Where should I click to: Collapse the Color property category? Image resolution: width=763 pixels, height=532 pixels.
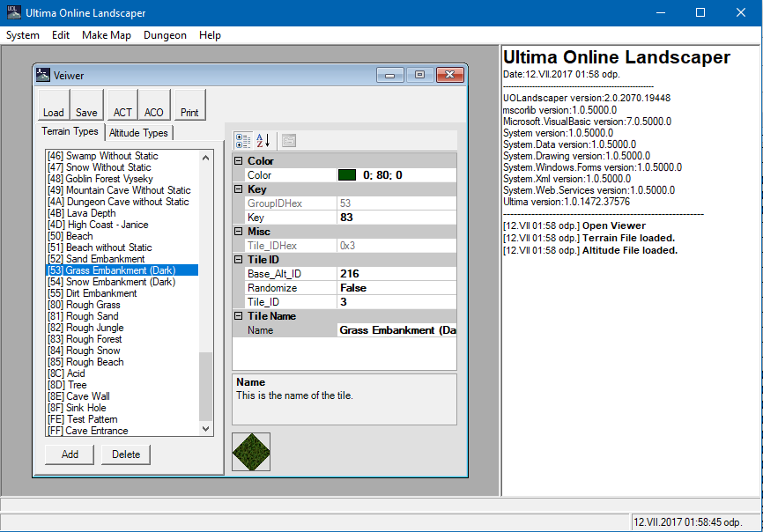tap(239, 161)
